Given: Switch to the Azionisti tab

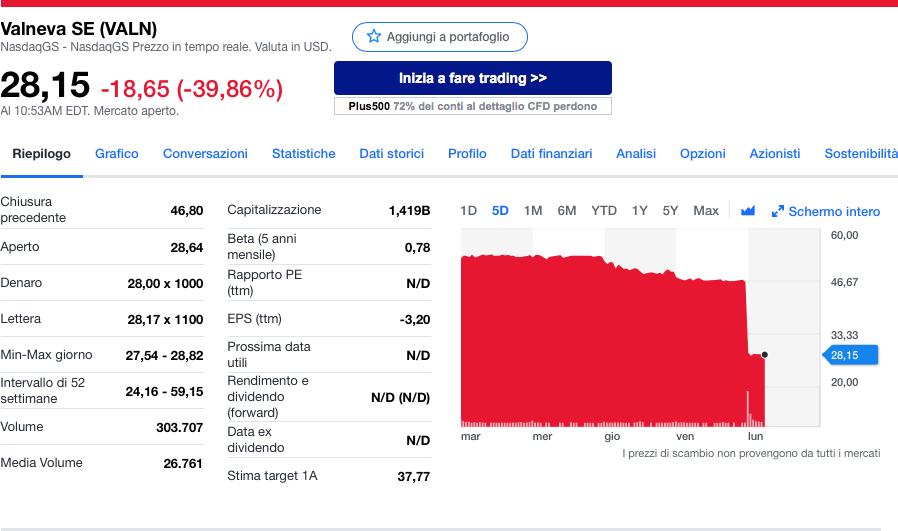Looking at the screenshot, I should [x=775, y=154].
